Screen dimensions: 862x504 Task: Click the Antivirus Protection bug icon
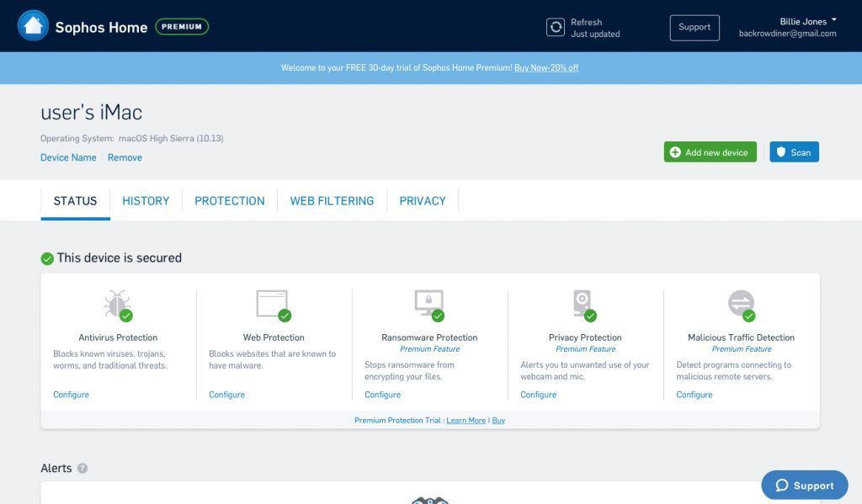[x=118, y=305]
